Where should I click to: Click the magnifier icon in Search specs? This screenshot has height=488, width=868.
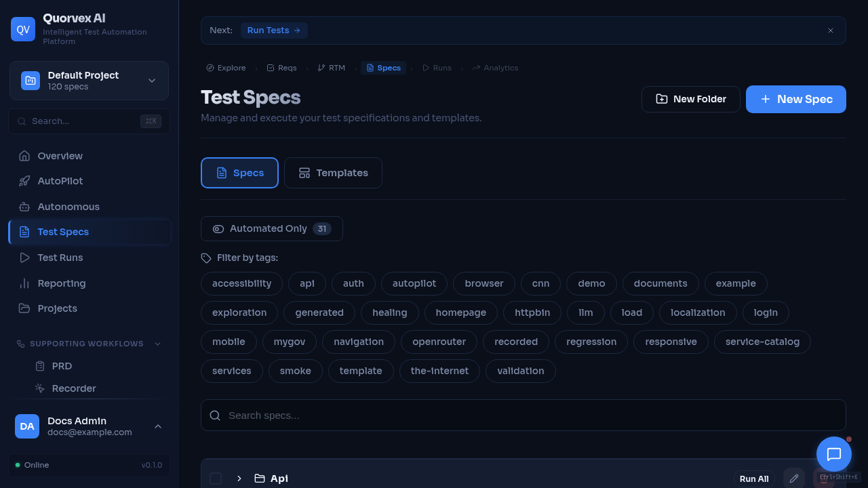pyautogui.click(x=215, y=415)
